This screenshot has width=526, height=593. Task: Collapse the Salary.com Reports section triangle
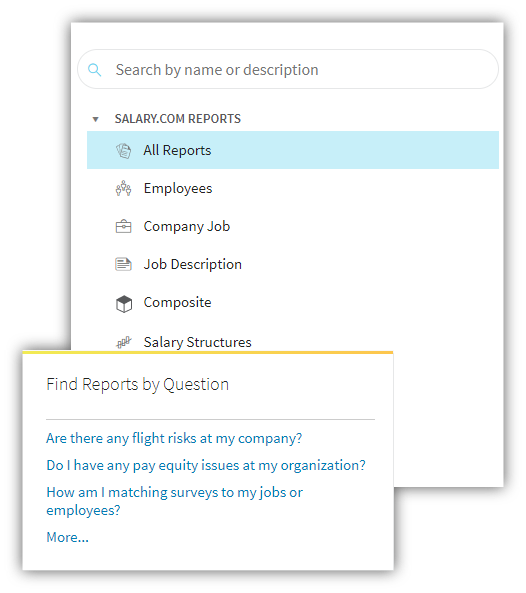click(x=96, y=120)
